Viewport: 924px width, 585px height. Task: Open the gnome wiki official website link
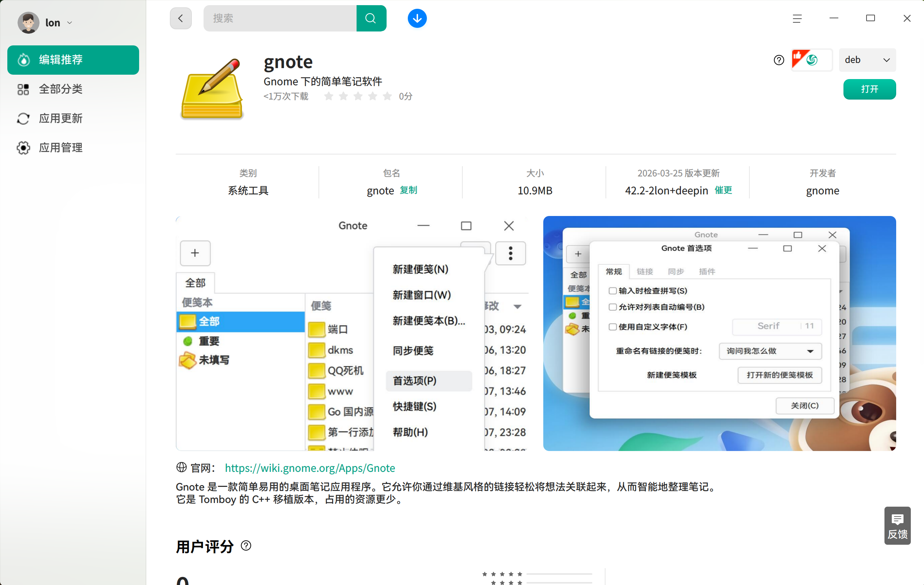pos(310,468)
